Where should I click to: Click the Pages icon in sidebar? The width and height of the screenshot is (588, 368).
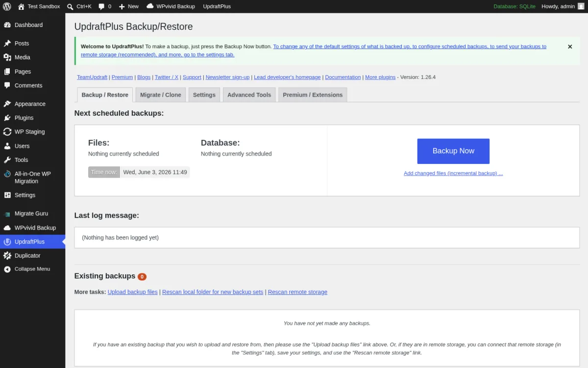(7, 72)
